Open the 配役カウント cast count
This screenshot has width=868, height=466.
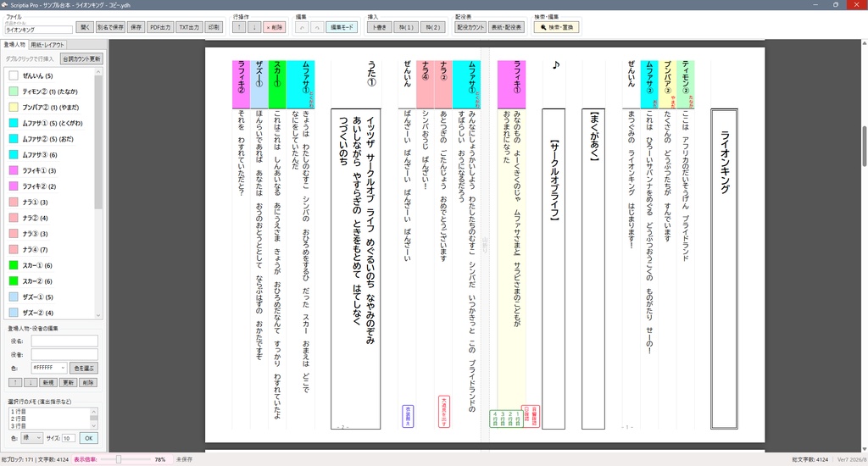click(x=470, y=27)
